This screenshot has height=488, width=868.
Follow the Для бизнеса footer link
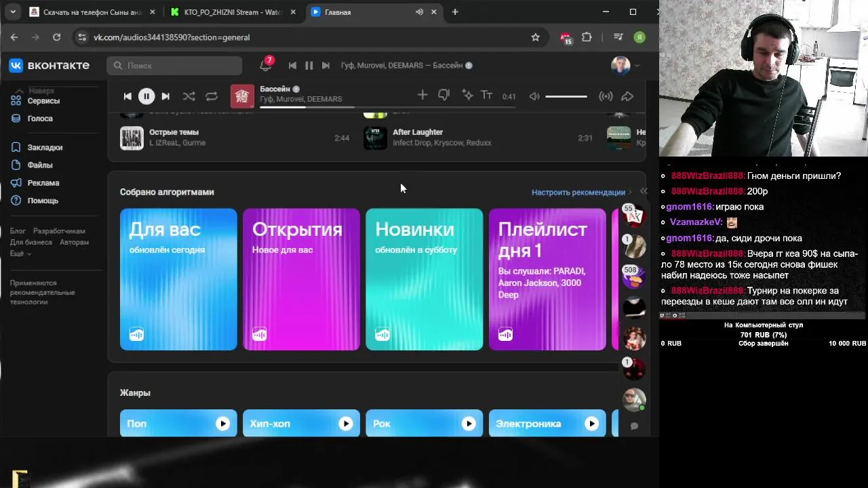(31, 242)
